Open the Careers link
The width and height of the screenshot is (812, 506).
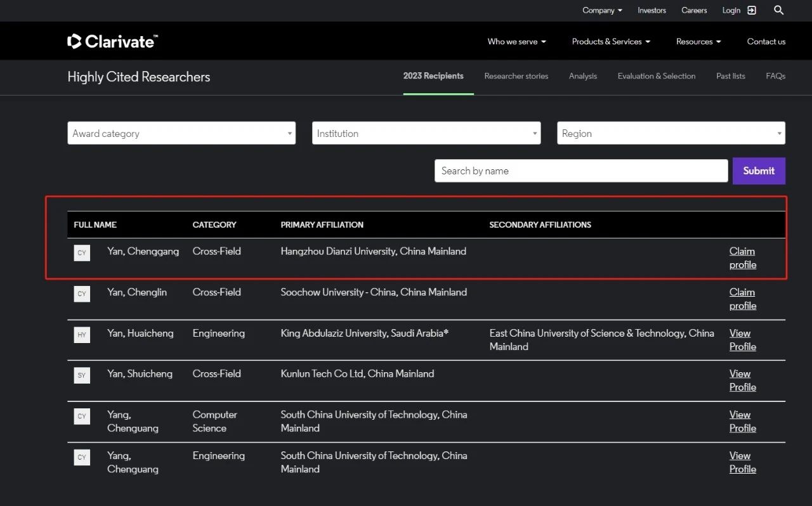(x=694, y=10)
